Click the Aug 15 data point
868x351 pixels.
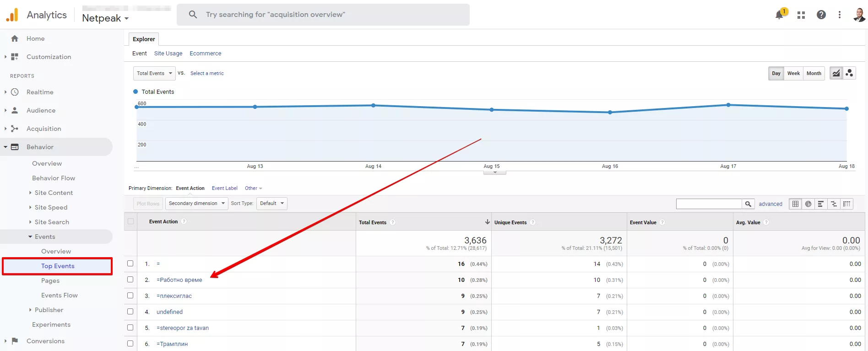(492, 110)
